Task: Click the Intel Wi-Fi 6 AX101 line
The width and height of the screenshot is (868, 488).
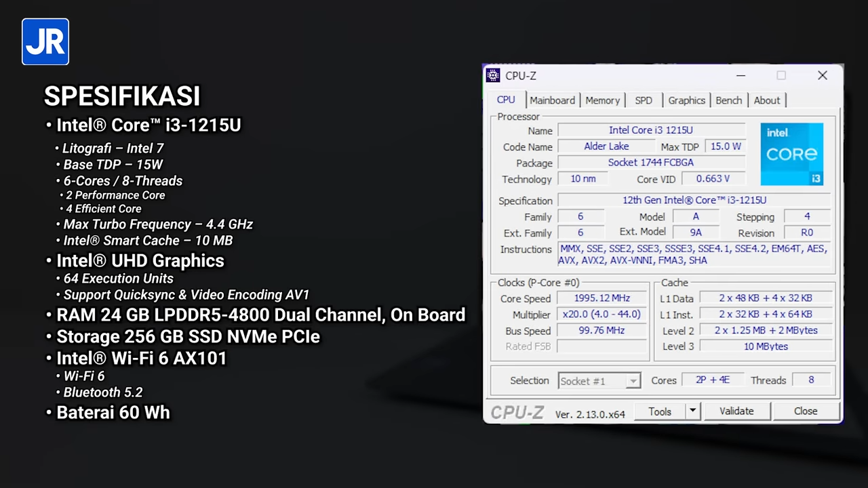Action: click(x=141, y=359)
